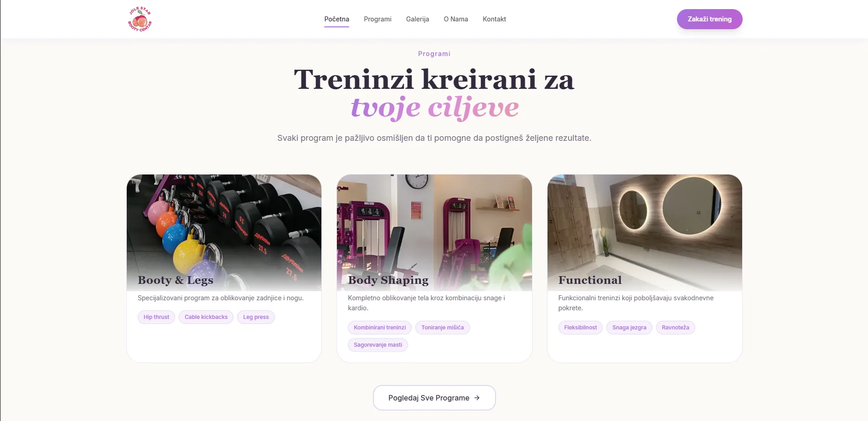Open the Booty & Legs kettlebell image
868x421 pixels.
(224, 232)
